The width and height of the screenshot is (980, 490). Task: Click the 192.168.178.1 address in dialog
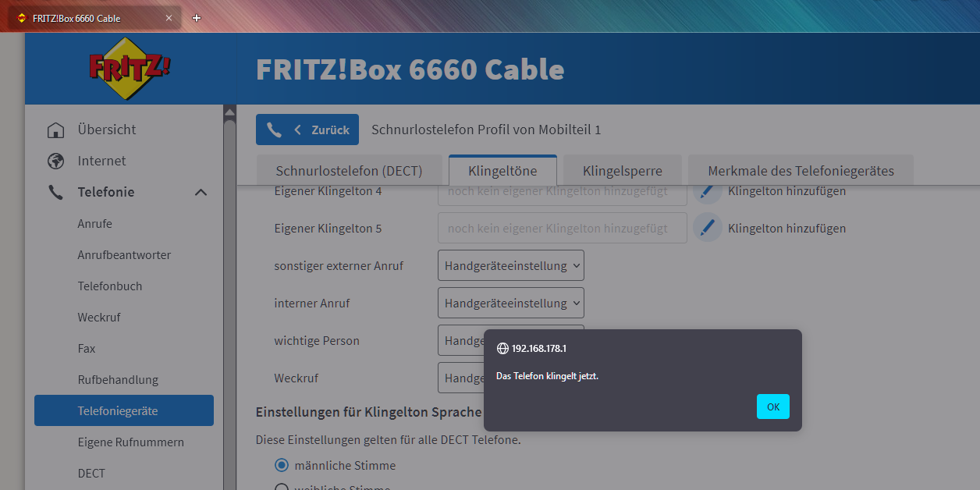(x=539, y=349)
